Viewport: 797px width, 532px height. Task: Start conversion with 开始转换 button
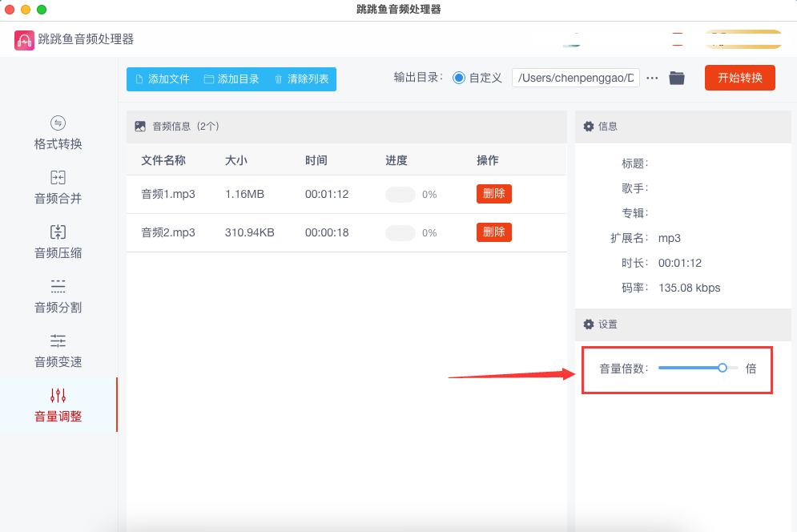739,78
